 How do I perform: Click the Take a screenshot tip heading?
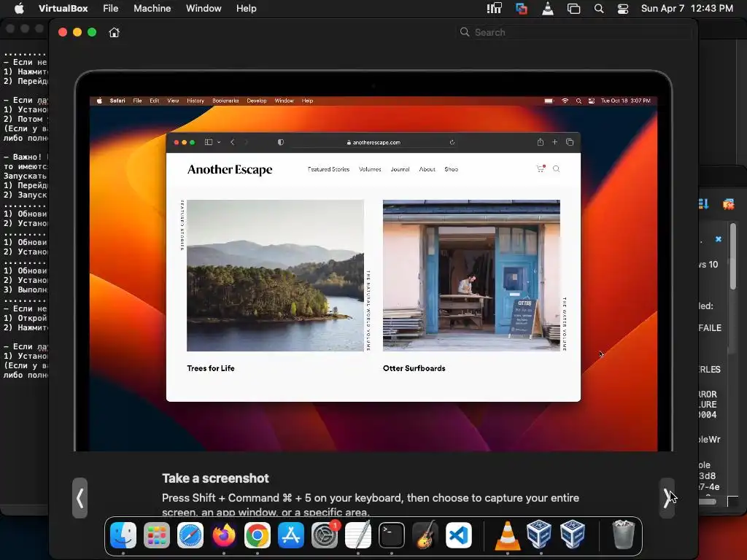click(x=215, y=478)
